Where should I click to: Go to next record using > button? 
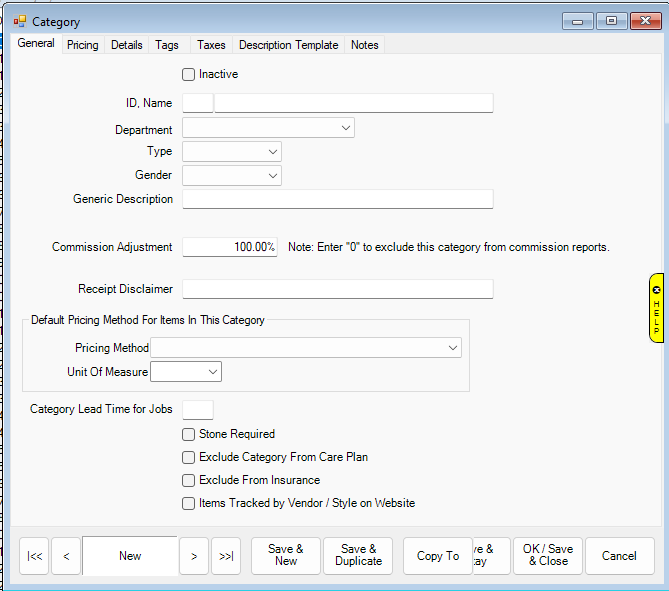click(x=193, y=556)
